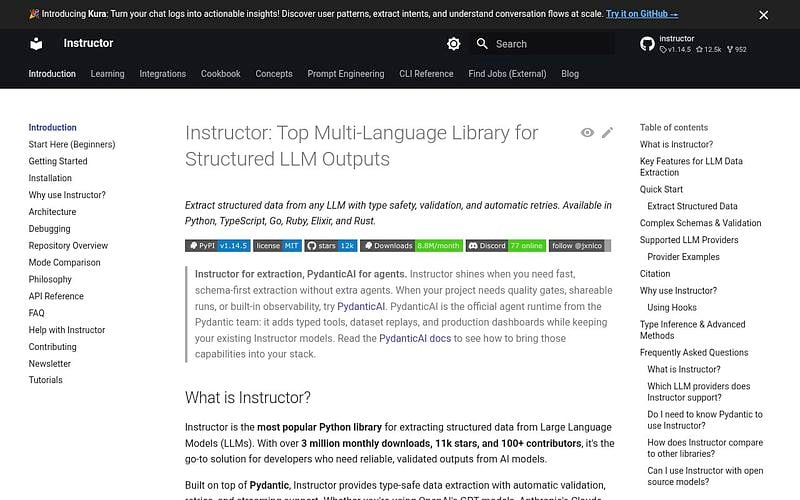The height and width of the screenshot is (500, 800).
Task: Jump to Supported LLM Providers
Action: tap(689, 240)
